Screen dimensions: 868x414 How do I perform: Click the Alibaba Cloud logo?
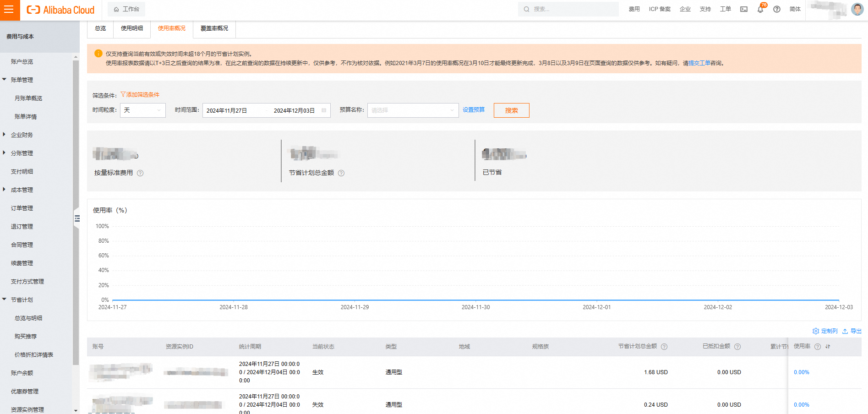(x=60, y=10)
